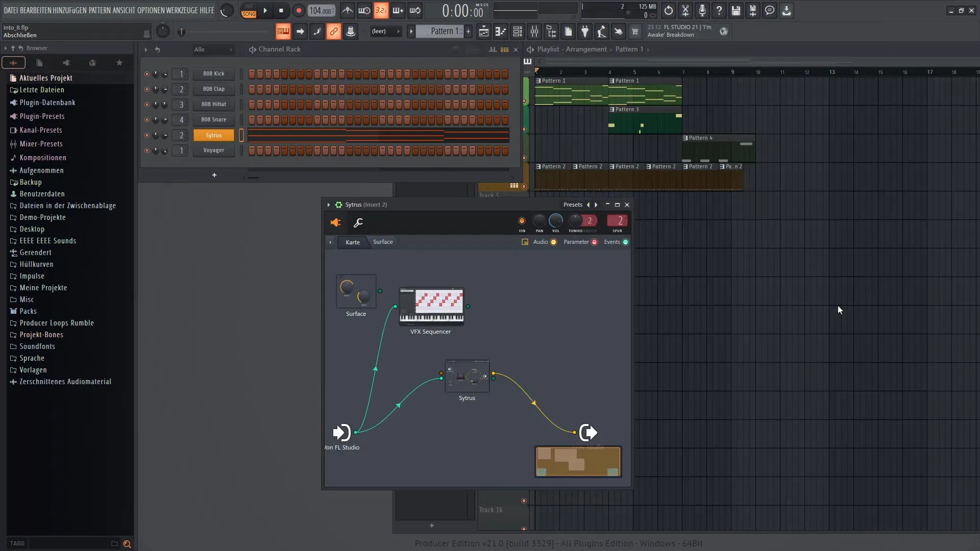980x551 pixels.
Task: Select the Audio tab in Sytrus panel
Action: (541, 241)
